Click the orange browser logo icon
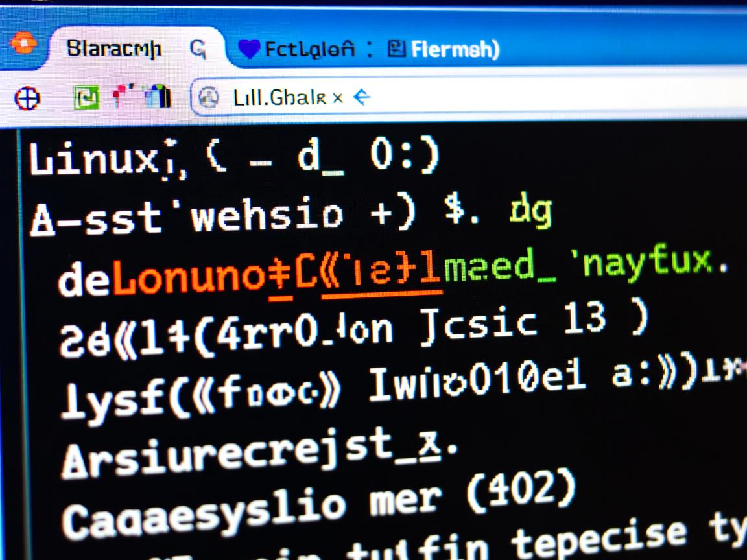 point(23,44)
